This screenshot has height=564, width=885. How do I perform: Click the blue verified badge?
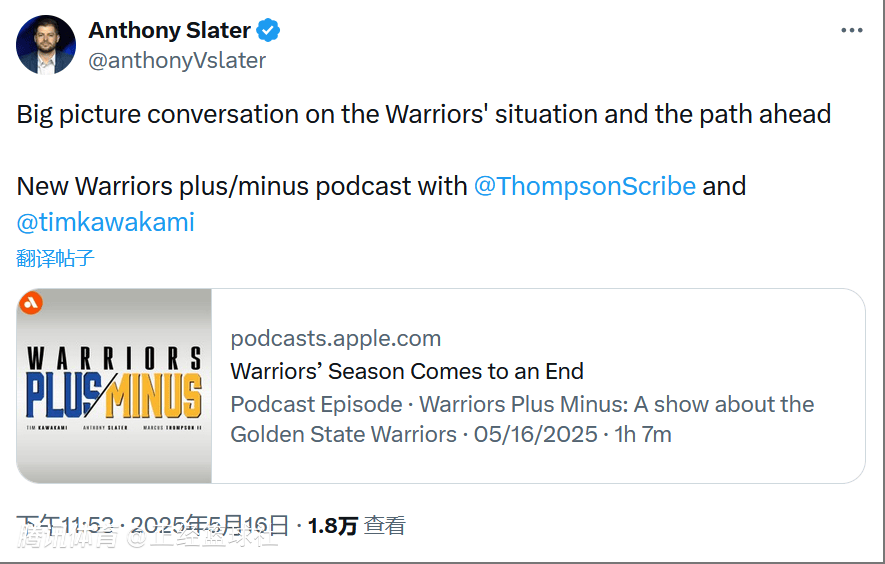(x=268, y=30)
